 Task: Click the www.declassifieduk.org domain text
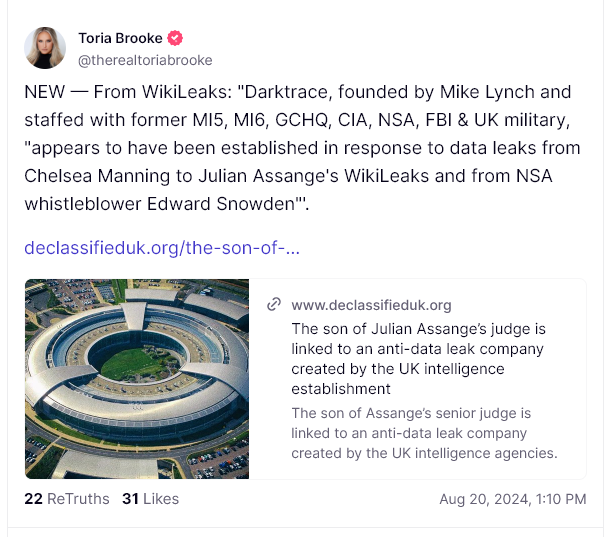point(371,305)
